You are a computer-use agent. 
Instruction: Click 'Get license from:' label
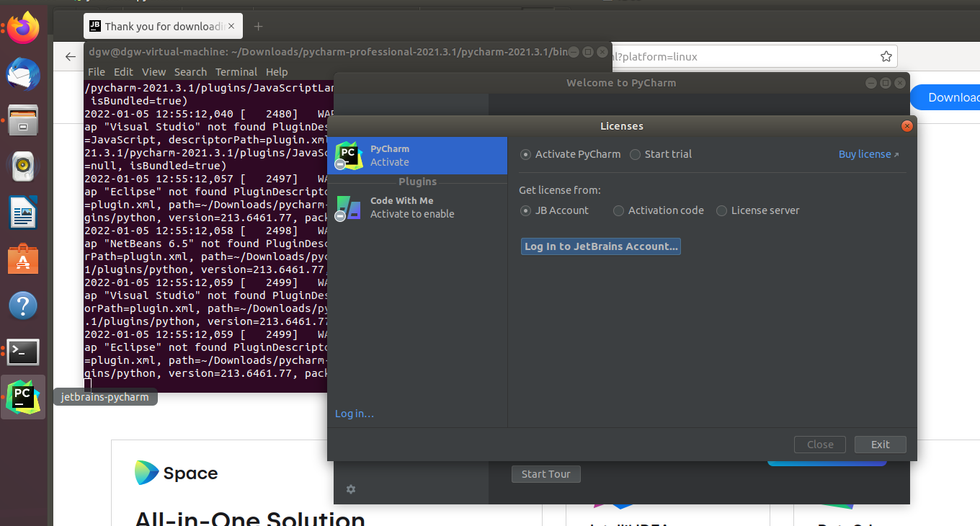tap(560, 190)
